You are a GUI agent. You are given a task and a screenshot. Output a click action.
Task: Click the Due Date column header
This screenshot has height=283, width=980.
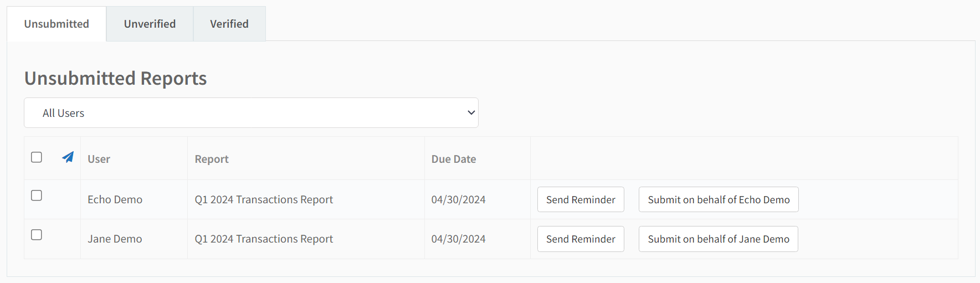pyautogui.click(x=454, y=159)
